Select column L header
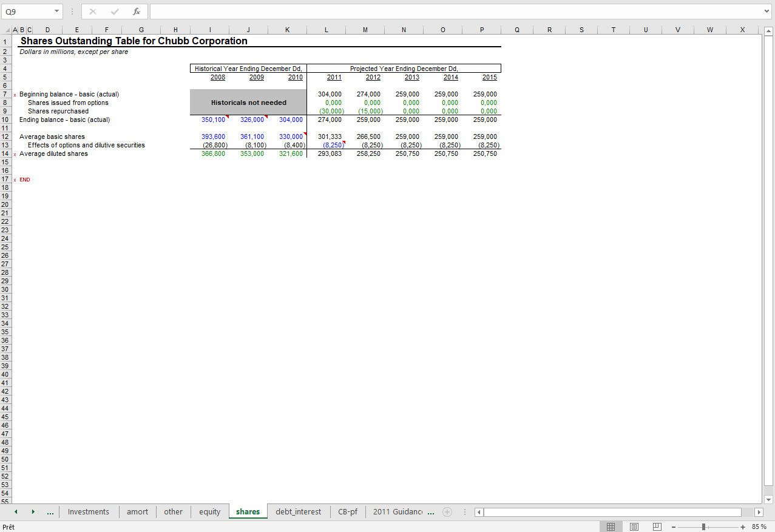 pyautogui.click(x=327, y=30)
